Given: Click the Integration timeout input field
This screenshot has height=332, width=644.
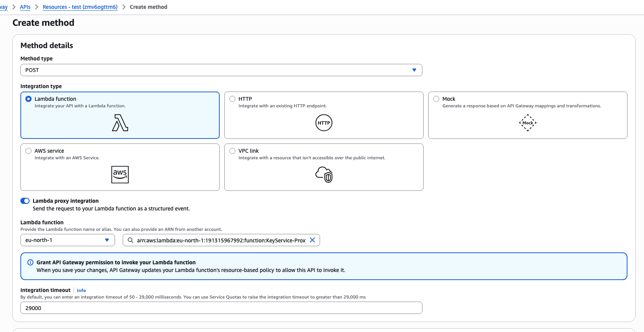Looking at the screenshot, I should pos(221,308).
